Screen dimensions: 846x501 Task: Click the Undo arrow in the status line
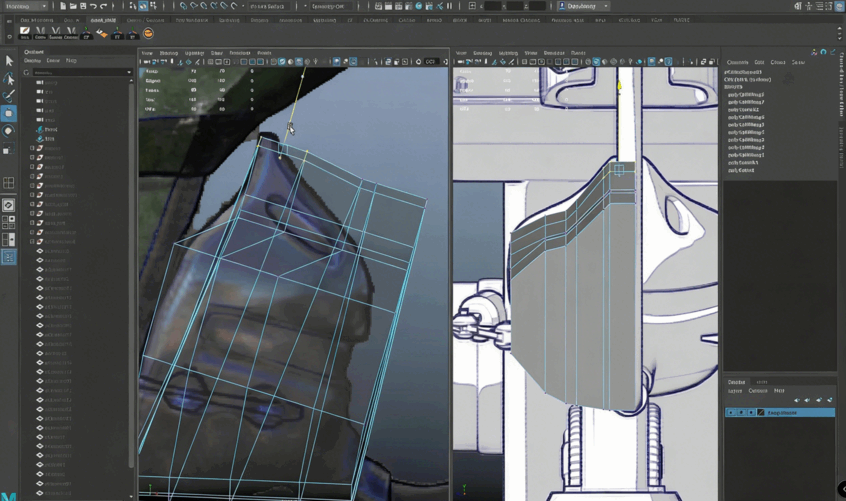[x=93, y=6]
